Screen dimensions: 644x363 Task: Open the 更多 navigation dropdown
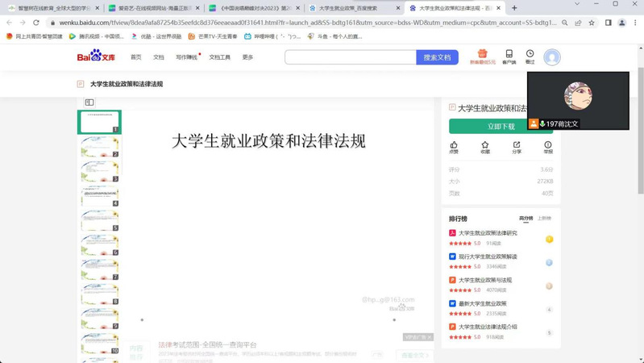click(247, 57)
